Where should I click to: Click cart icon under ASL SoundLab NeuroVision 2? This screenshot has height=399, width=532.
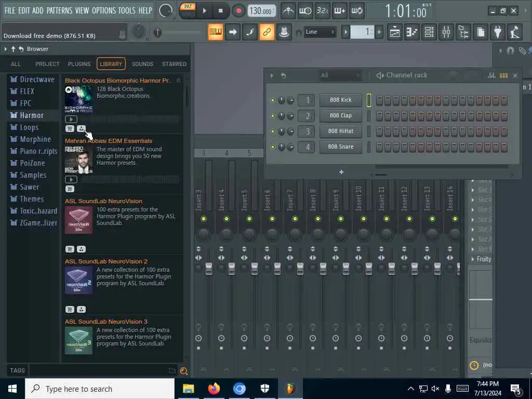[70, 309]
